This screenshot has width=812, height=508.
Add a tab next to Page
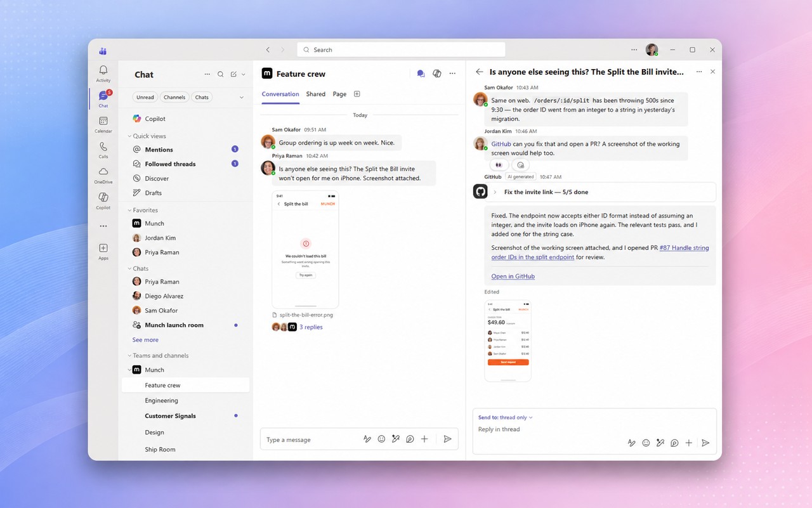(x=357, y=94)
